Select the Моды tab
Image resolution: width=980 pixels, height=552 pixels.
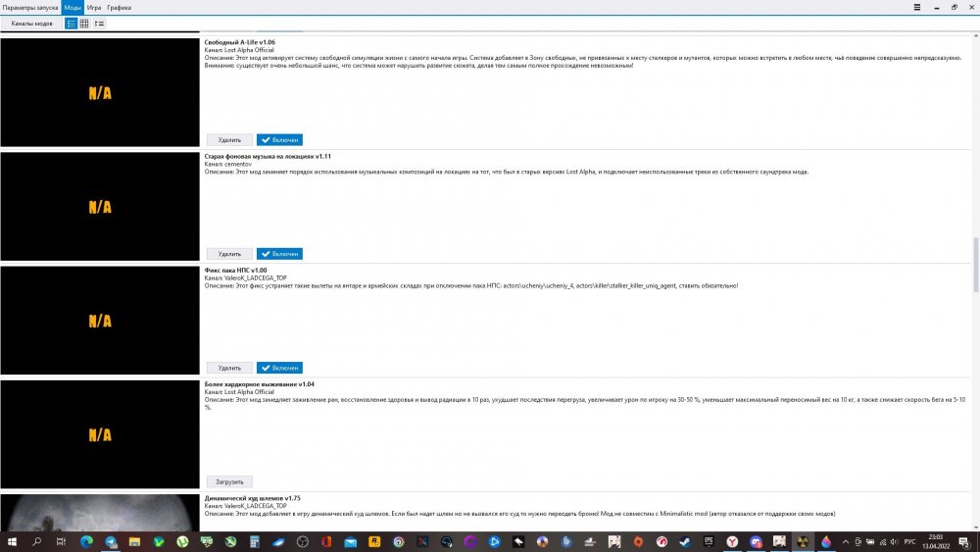point(73,8)
